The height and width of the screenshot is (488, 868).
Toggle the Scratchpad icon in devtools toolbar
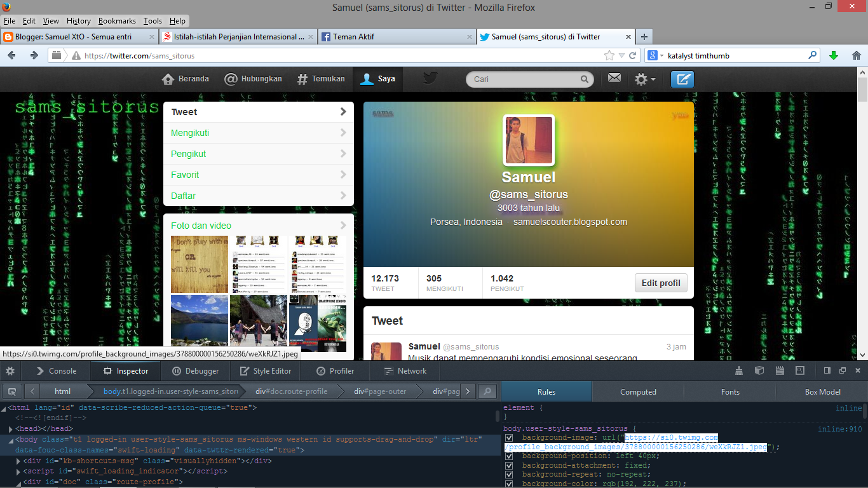(x=779, y=370)
